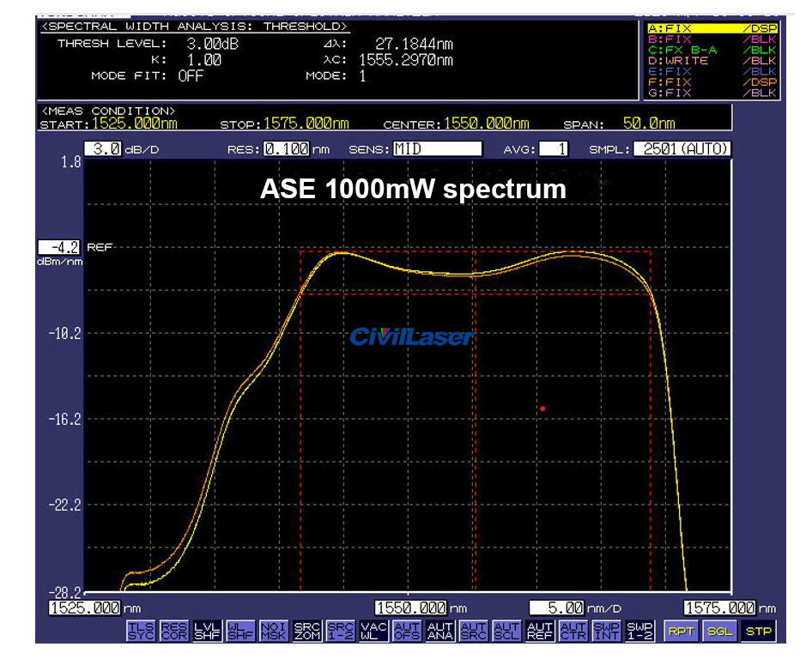Click the λc 1555.2970nm value

coord(406,60)
